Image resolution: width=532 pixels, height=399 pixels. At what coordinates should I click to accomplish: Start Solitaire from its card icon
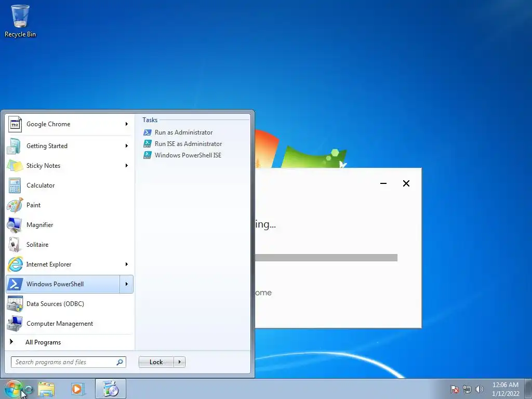(x=15, y=244)
